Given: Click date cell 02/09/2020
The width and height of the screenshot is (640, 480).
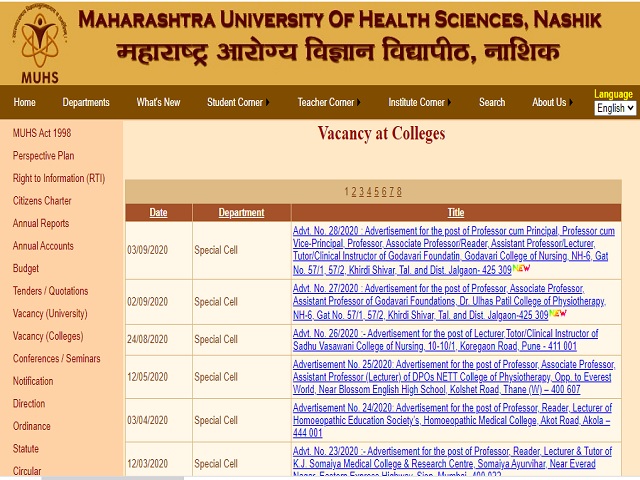Looking at the screenshot, I should 147,302.
